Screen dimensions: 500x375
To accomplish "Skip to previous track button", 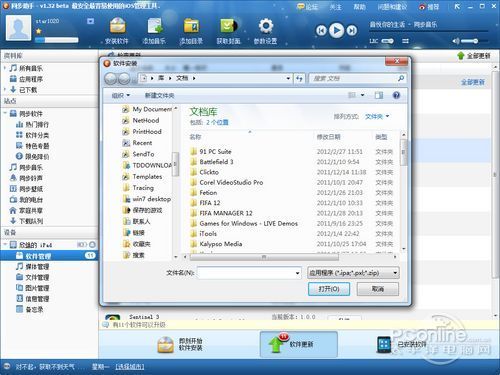I will (x=321, y=31).
